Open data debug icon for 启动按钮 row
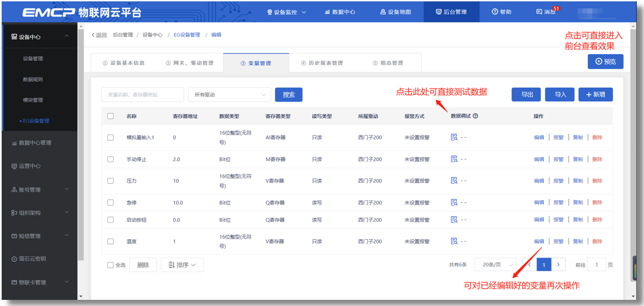The height and width of the screenshot is (306, 644). 454,220
